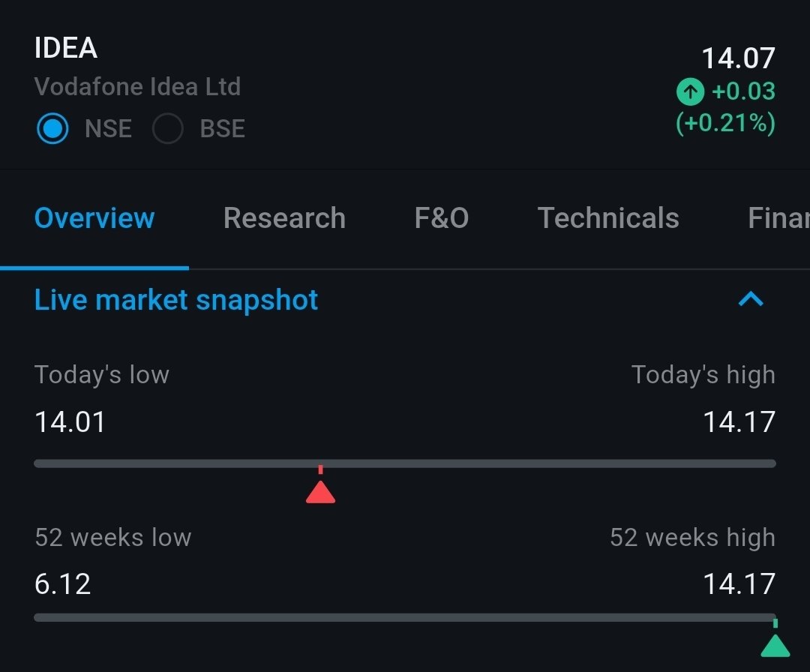
Task: Click the 52 weeks low label
Action: tap(113, 537)
